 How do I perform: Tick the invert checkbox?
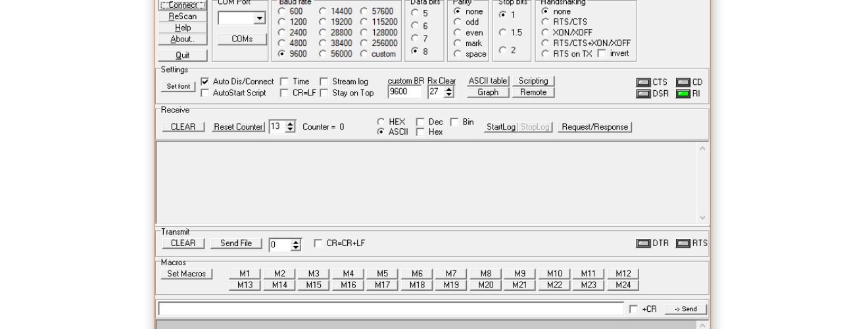point(601,53)
